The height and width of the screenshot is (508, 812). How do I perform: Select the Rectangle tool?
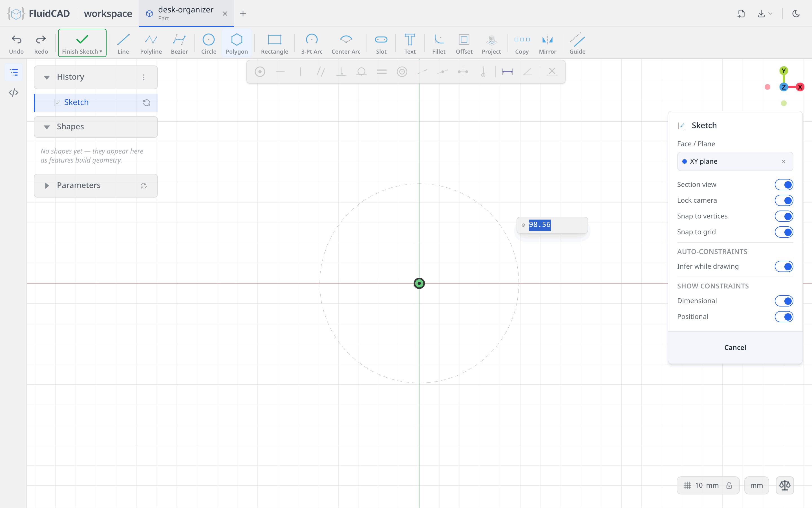tap(274, 44)
